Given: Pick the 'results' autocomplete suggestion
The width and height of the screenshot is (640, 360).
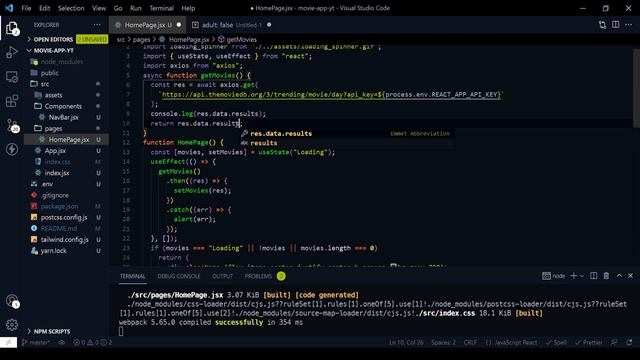Looking at the screenshot, I should pyautogui.click(x=346, y=143).
